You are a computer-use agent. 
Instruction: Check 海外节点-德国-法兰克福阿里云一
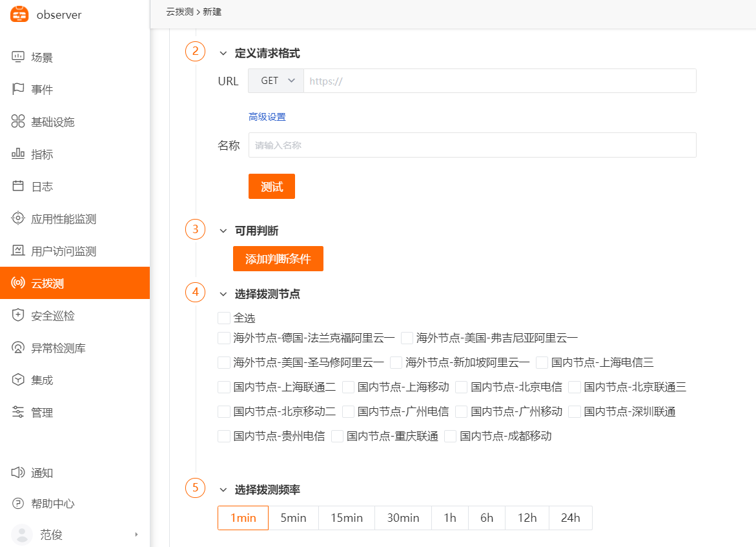224,338
